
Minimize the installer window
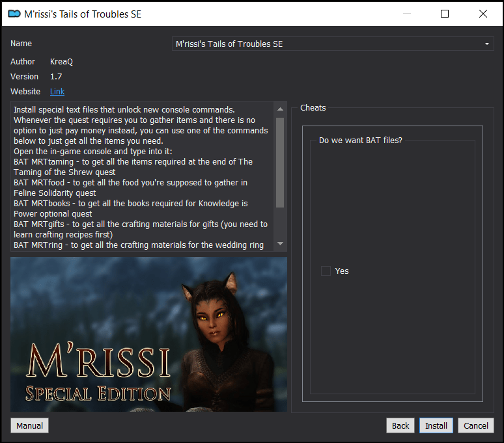pyautogui.click(x=407, y=14)
